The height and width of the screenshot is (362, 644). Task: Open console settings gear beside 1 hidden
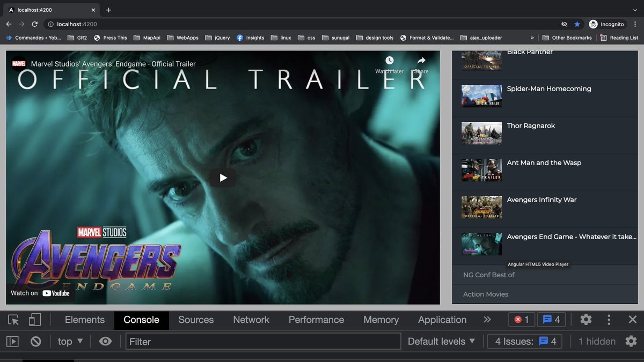631,342
